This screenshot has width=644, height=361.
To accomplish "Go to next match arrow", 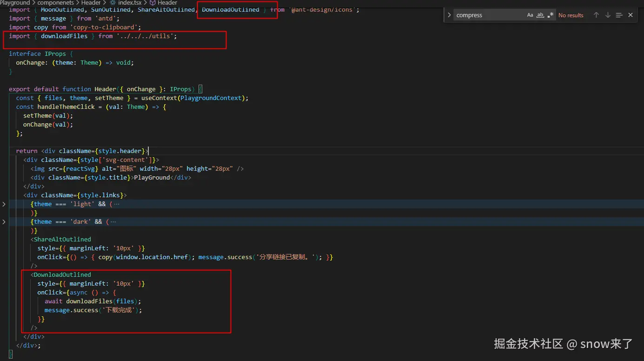I will [608, 15].
